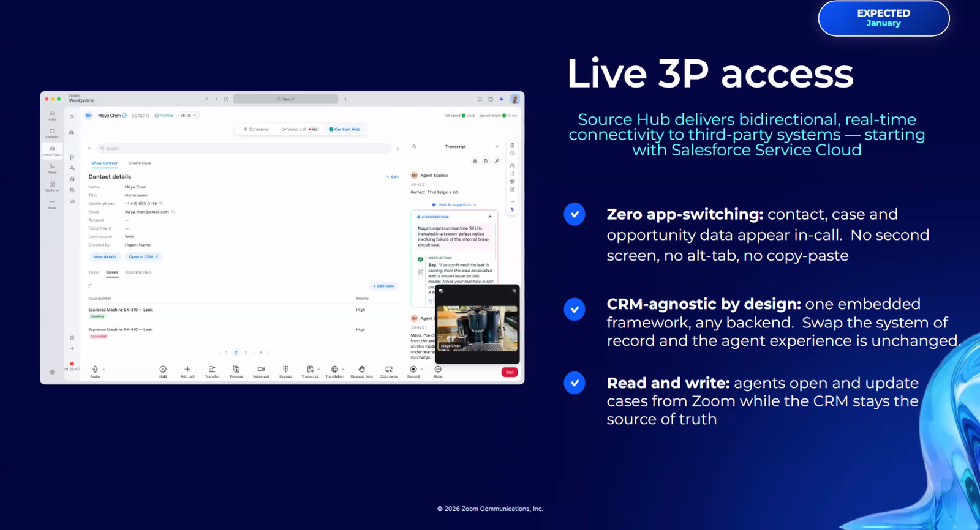The height and width of the screenshot is (530, 980).
Task: Open the AI Companion sparkle icon in title bar
Action: (502, 99)
